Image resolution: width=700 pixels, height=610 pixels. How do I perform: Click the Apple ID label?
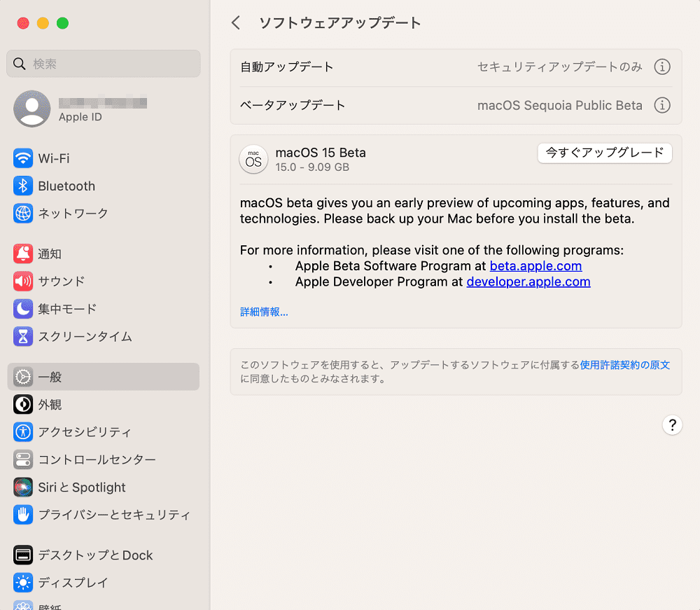pos(80,117)
